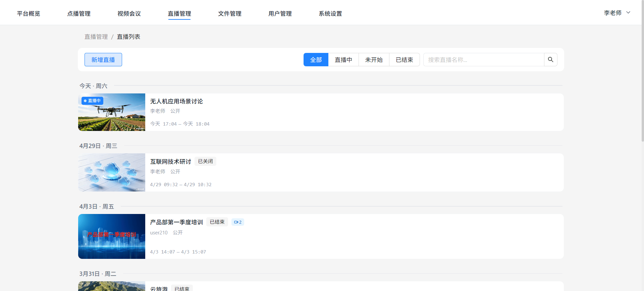This screenshot has height=291, width=644.
Task: Click the 4/29 09:32 – 4/29 10:32 time text
Action: (181, 185)
